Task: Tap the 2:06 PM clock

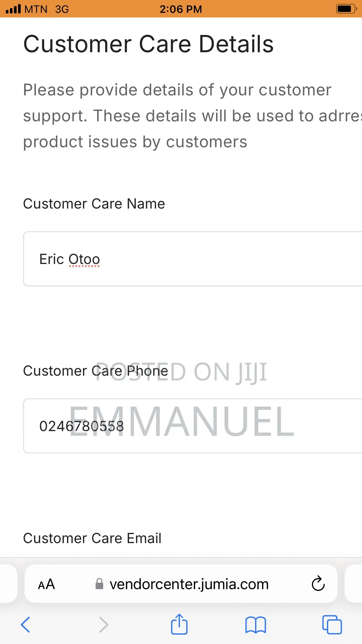Action: pos(181,9)
